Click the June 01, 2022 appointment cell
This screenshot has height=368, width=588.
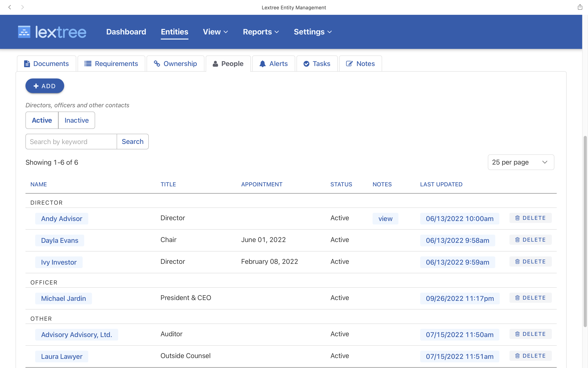263,240
